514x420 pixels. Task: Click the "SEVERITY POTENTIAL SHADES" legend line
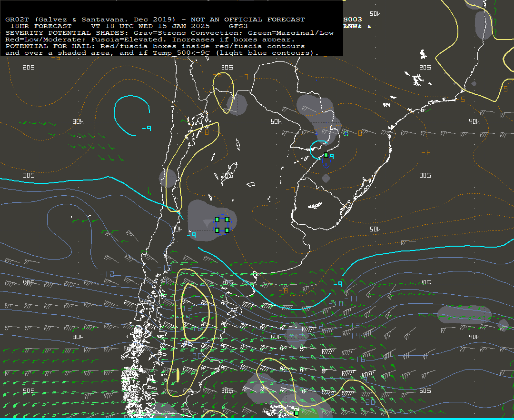[x=169, y=33]
